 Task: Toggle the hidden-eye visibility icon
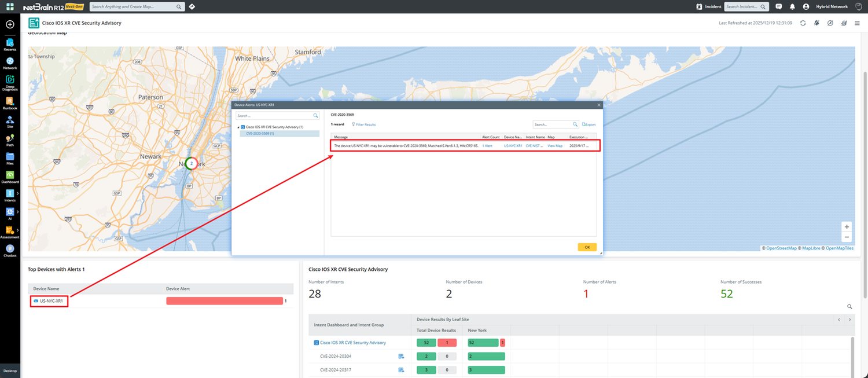coord(844,23)
